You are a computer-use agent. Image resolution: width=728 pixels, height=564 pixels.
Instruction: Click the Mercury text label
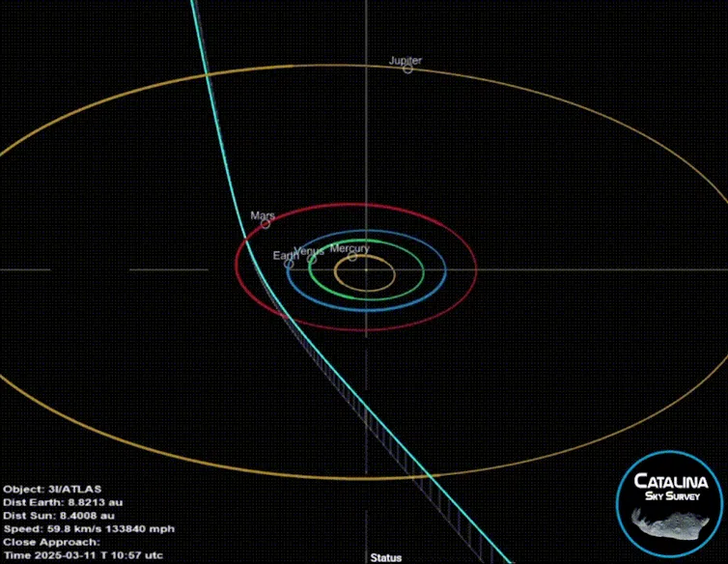click(350, 248)
